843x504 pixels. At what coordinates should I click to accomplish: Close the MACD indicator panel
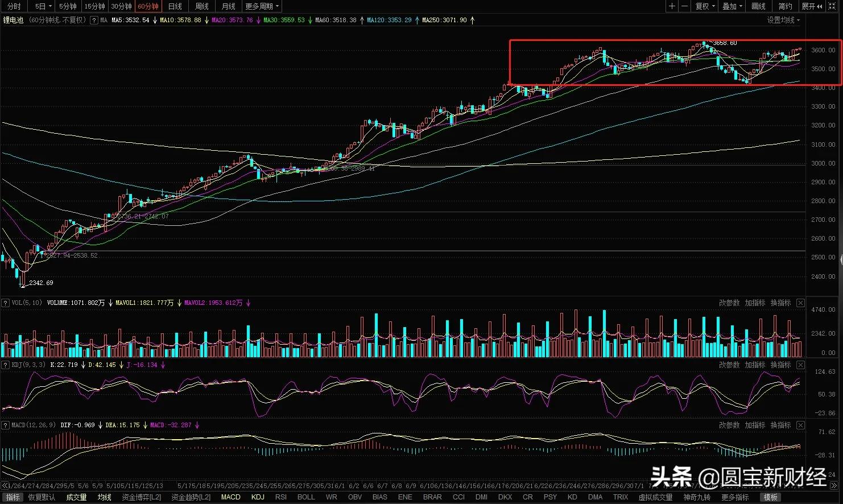click(x=800, y=425)
